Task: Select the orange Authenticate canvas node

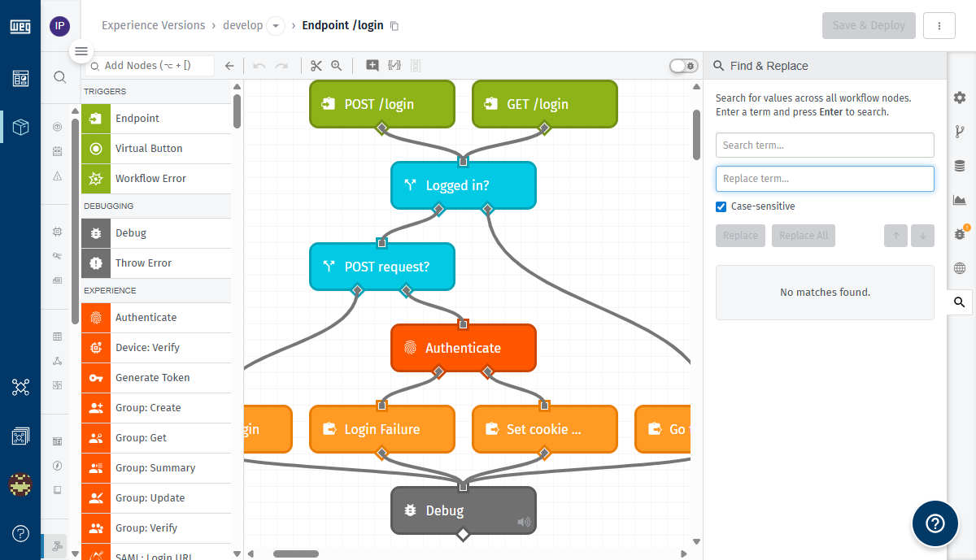Action: tap(464, 348)
